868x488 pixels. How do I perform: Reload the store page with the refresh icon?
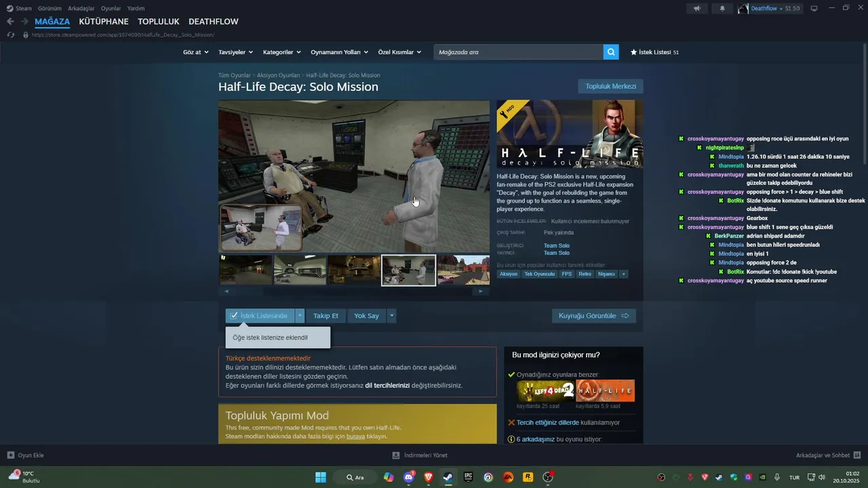click(10, 35)
